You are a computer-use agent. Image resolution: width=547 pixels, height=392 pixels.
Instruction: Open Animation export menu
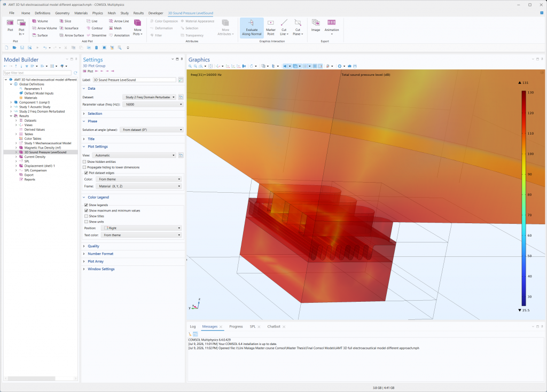click(x=331, y=27)
